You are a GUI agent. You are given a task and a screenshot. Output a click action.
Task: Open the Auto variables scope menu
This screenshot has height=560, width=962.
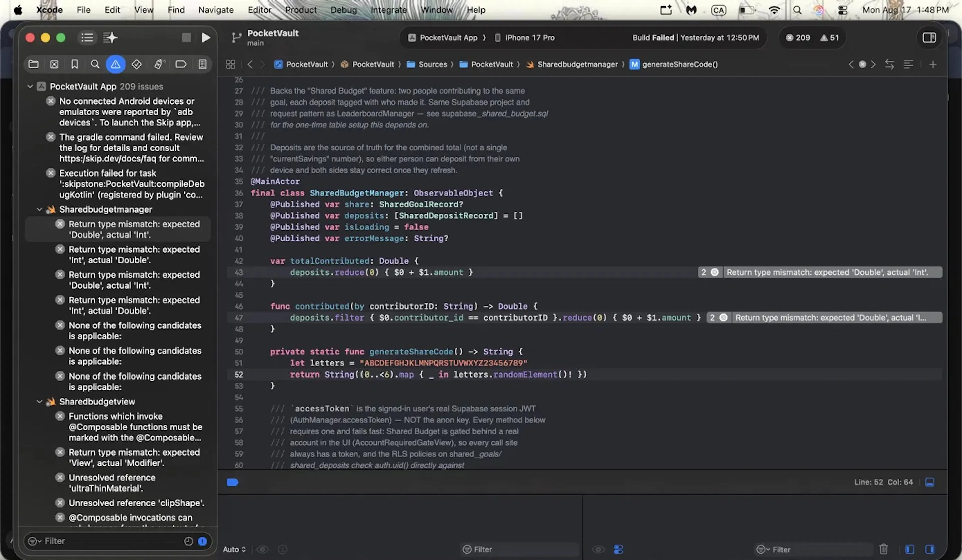coord(234,549)
